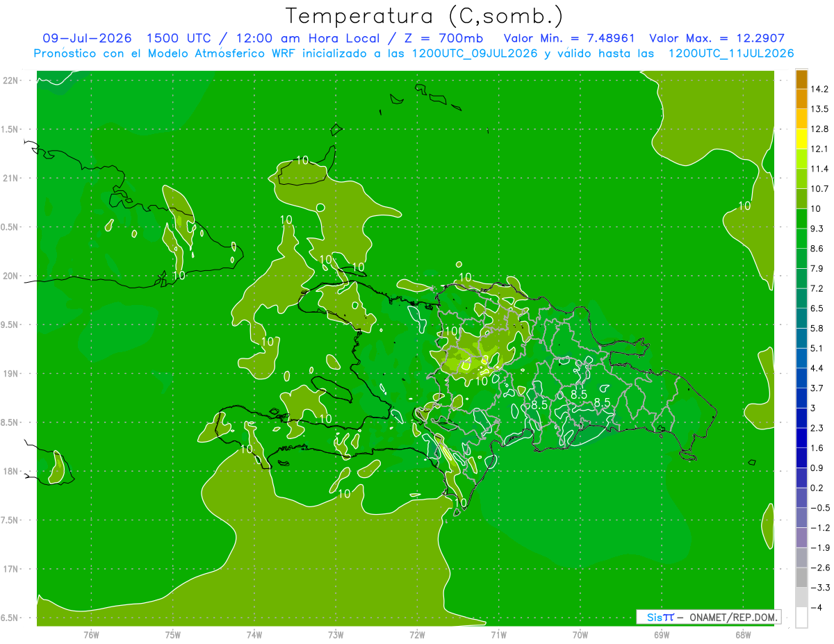The image size is (834, 644).
Task: Select the "10.7" colorbar value
Action: pyautogui.click(x=819, y=189)
